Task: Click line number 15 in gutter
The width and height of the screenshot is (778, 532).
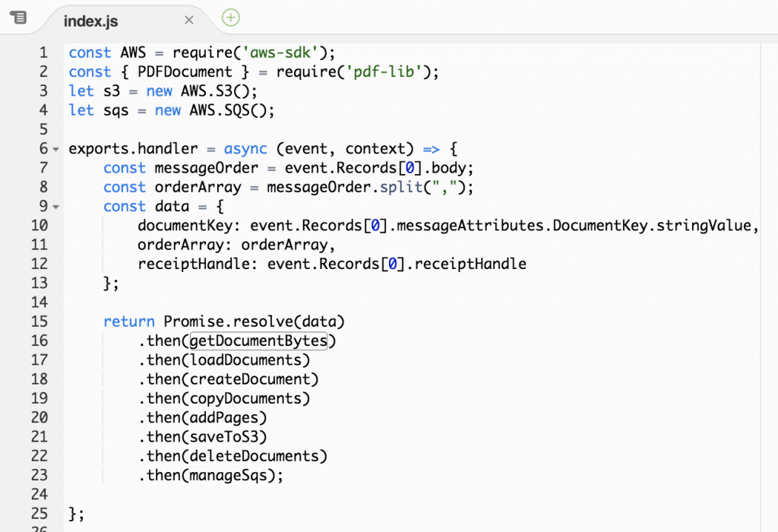Action: (x=40, y=321)
